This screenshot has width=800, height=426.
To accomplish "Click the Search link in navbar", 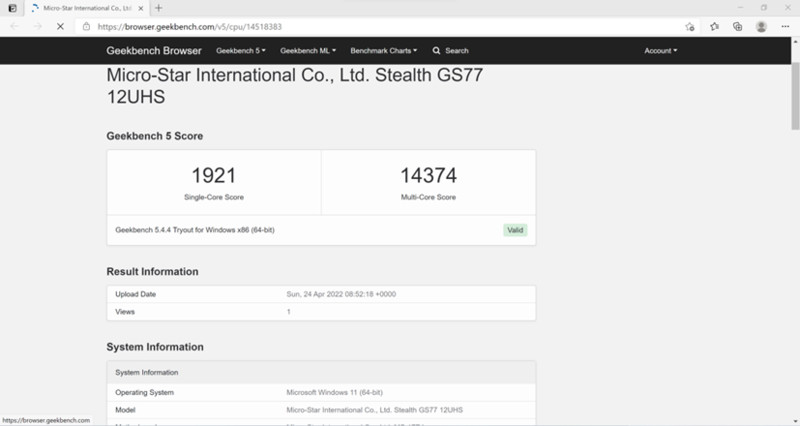I will point(450,50).
